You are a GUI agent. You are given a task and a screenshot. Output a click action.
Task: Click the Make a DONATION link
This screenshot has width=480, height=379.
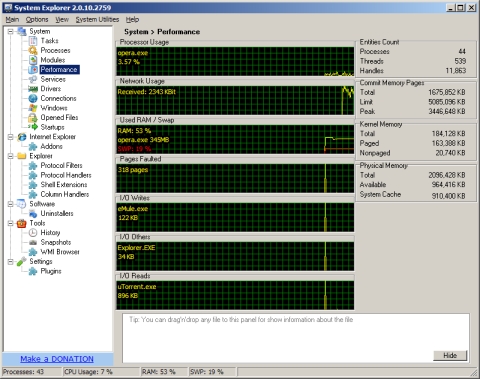coord(57,359)
